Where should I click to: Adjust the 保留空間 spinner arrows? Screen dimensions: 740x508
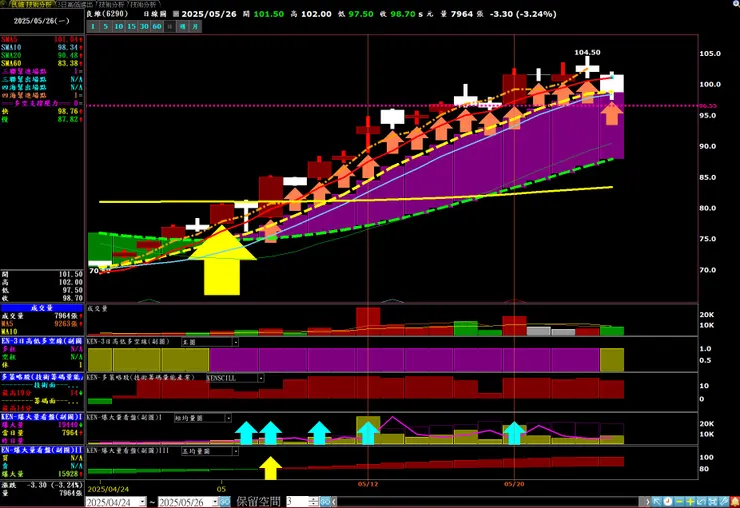[x=314, y=501]
